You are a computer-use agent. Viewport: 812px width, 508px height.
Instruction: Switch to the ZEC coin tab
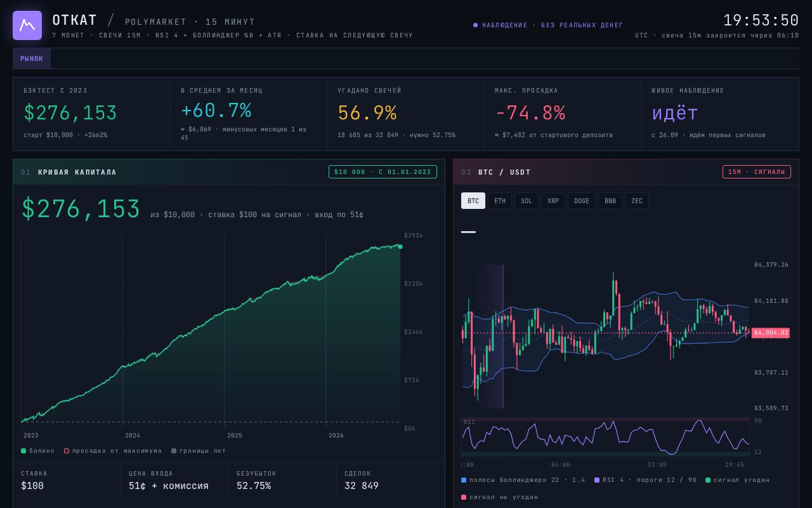pyautogui.click(x=637, y=201)
